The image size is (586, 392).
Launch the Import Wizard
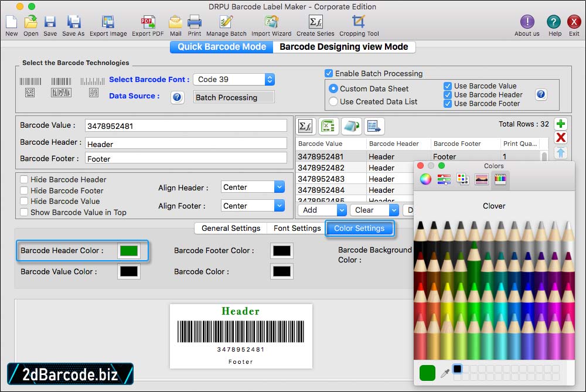point(271,25)
